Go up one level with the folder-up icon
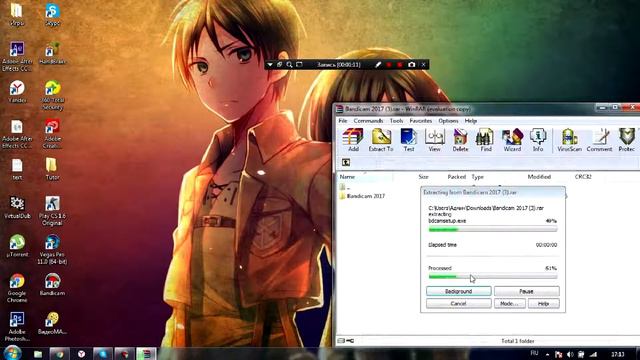This screenshot has width=640, height=360. [x=346, y=162]
